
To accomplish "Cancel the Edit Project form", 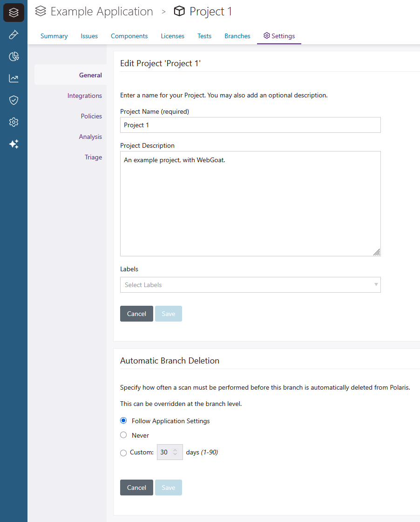I will (136, 314).
